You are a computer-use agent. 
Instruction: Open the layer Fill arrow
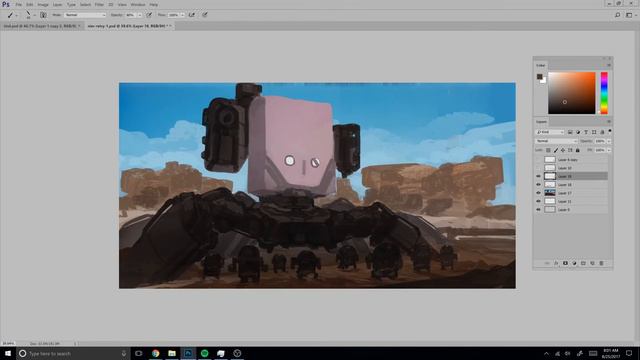click(609, 150)
